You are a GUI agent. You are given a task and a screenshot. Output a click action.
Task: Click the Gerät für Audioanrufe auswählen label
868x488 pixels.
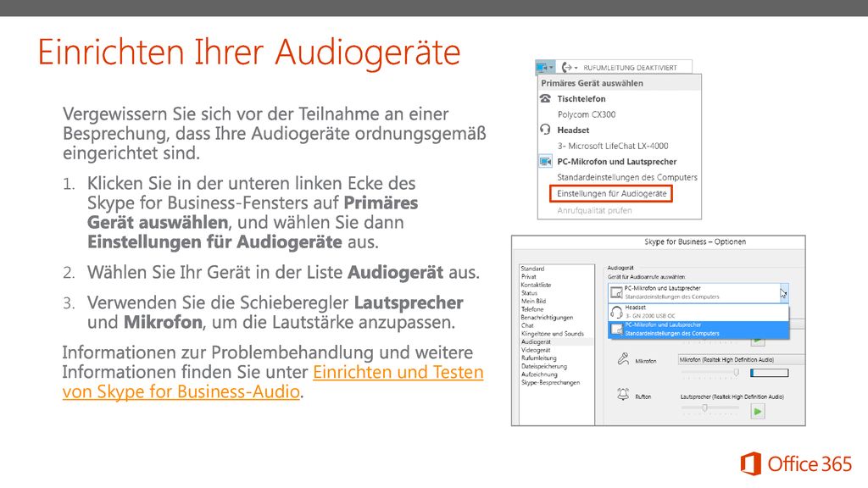(x=646, y=277)
